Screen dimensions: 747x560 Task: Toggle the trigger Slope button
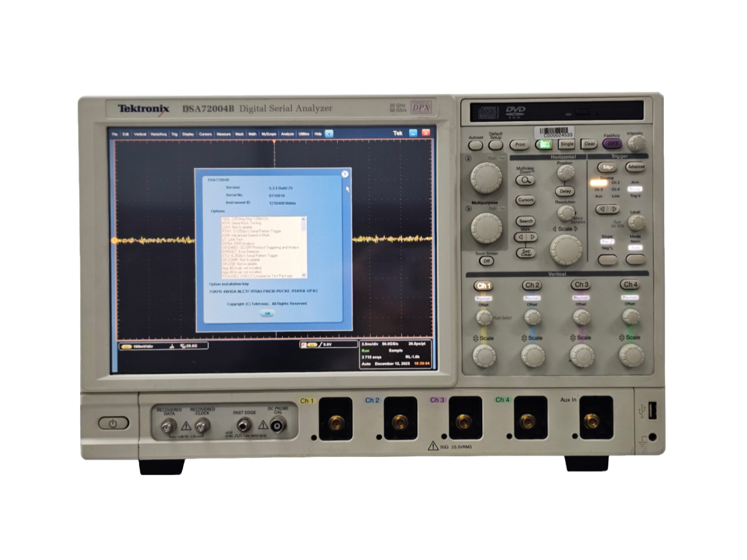[607, 259]
